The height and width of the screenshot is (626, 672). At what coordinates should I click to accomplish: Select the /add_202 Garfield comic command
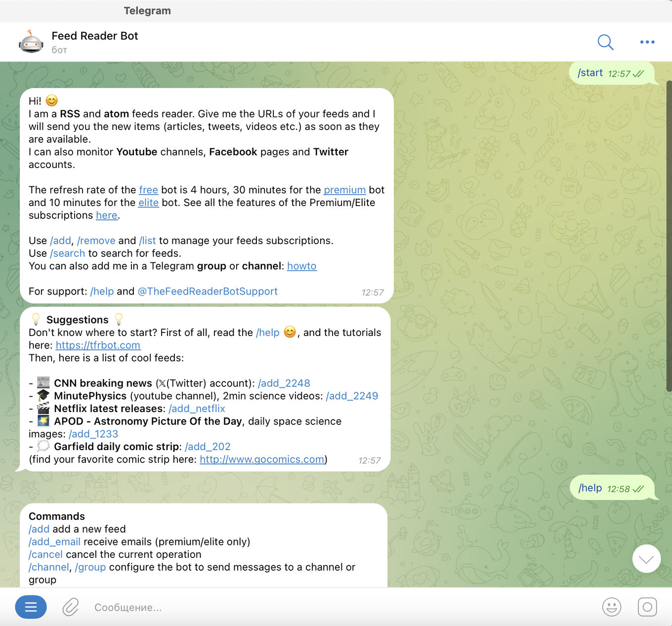point(208,447)
